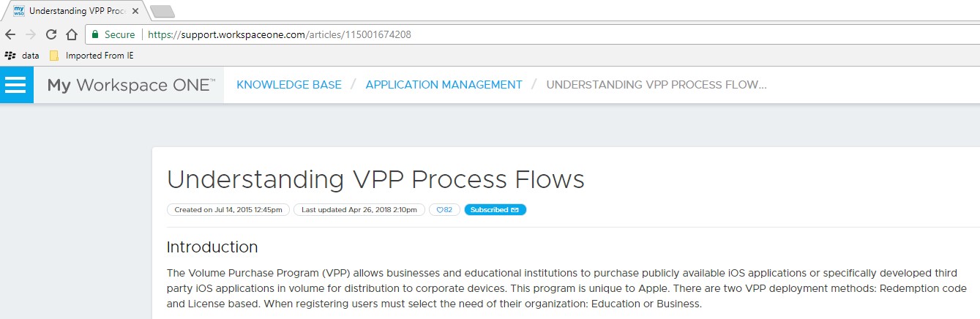The width and height of the screenshot is (980, 319).
Task: Click the 'Last updated Apr 26, 2018' badge
Action: point(359,210)
